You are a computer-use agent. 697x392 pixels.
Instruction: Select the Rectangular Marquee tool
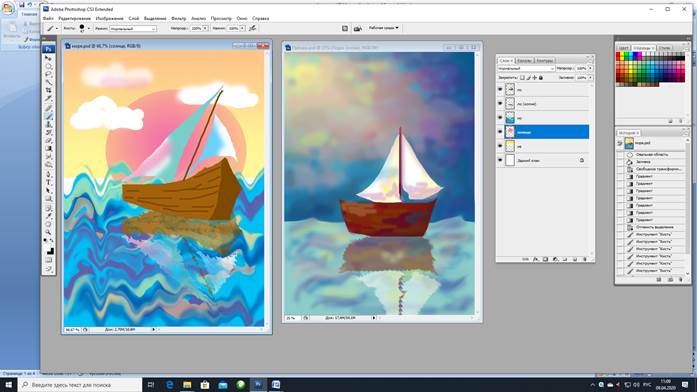pos(48,66)
